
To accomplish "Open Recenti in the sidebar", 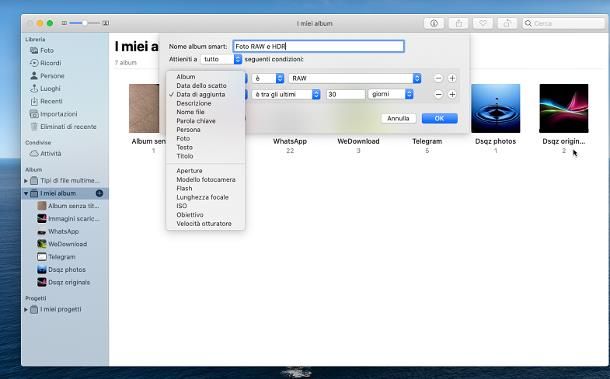I will coord(51,101).
